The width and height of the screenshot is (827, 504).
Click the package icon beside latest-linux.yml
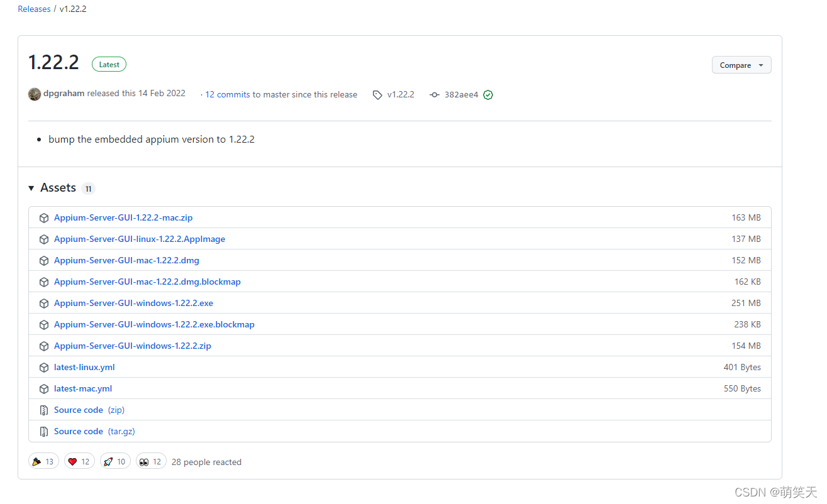click(x=44, y=368)
